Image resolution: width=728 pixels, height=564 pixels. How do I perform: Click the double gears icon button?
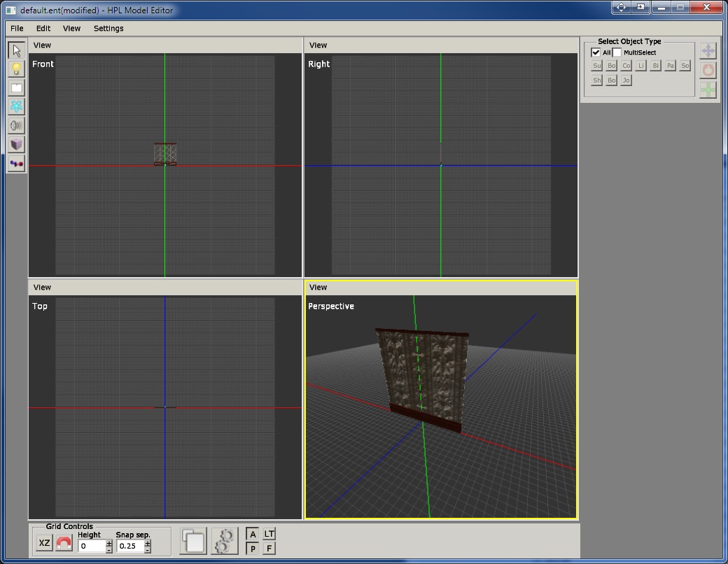[225, 542]
